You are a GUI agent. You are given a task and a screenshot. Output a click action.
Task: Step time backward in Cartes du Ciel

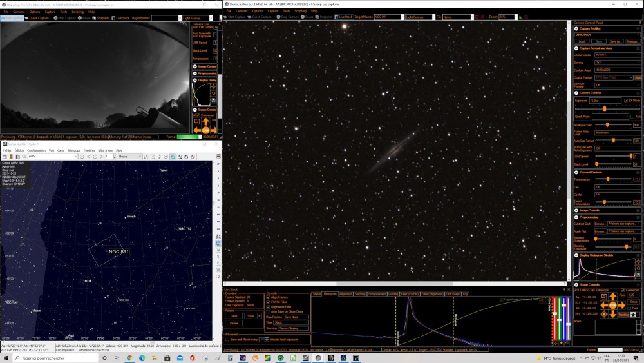pos(89,157)
